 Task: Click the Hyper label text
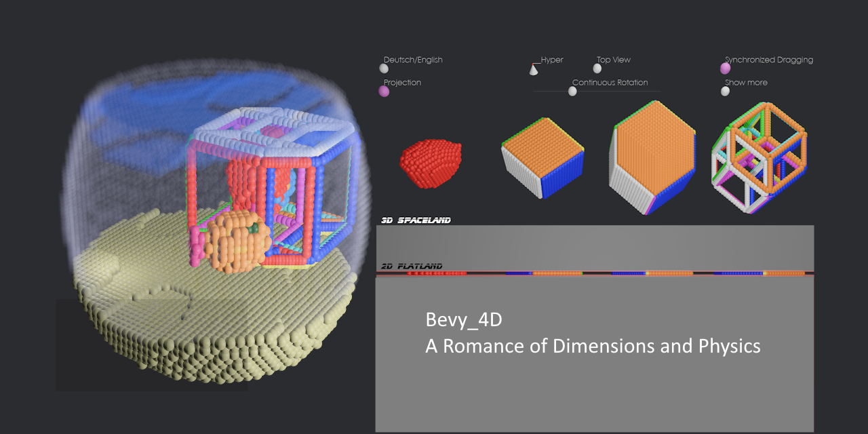(552, 60)
